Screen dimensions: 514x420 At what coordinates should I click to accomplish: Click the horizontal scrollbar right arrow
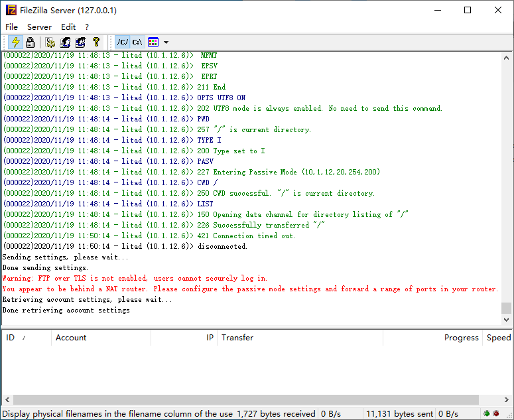pos(506,399)
